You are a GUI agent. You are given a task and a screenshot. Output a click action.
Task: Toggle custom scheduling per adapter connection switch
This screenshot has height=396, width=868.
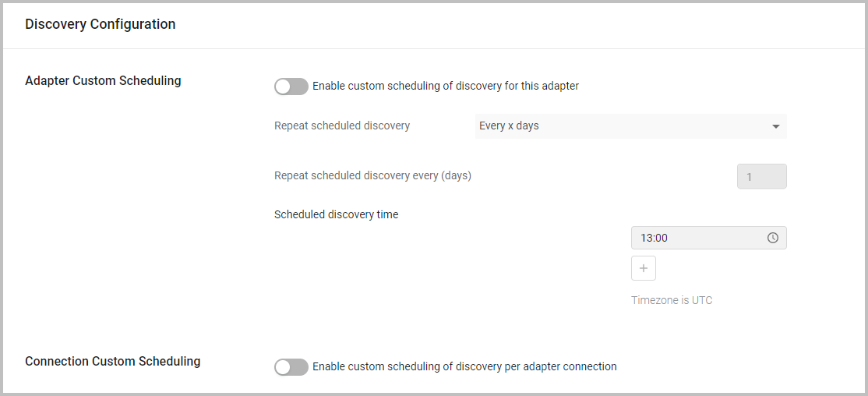click(x=291, y=367)
